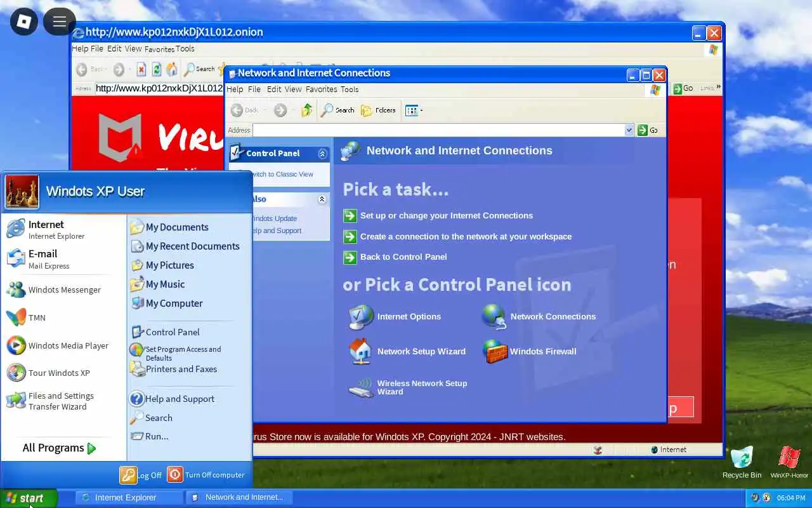Click the Go button in Internet Explorer
Screen dimensions: 812x508
tap(684, 88)
